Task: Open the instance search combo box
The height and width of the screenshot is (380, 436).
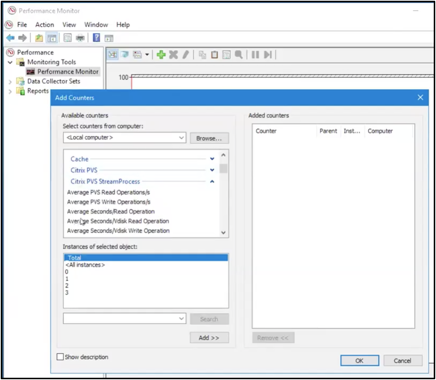Action: coord(124,319)
